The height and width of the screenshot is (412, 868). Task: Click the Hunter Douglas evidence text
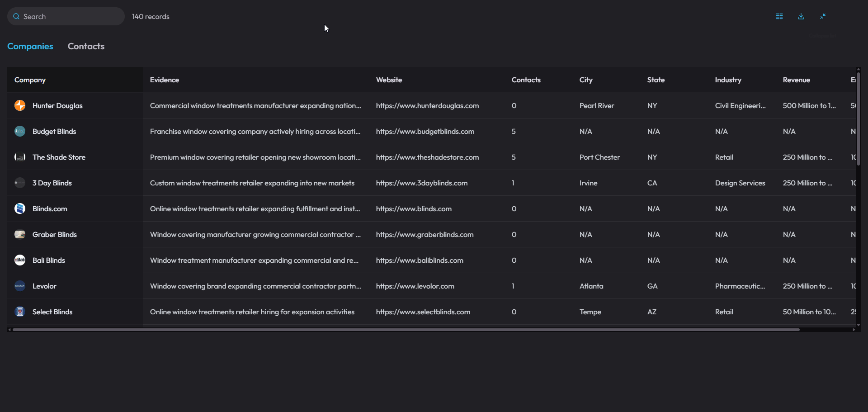255,105
